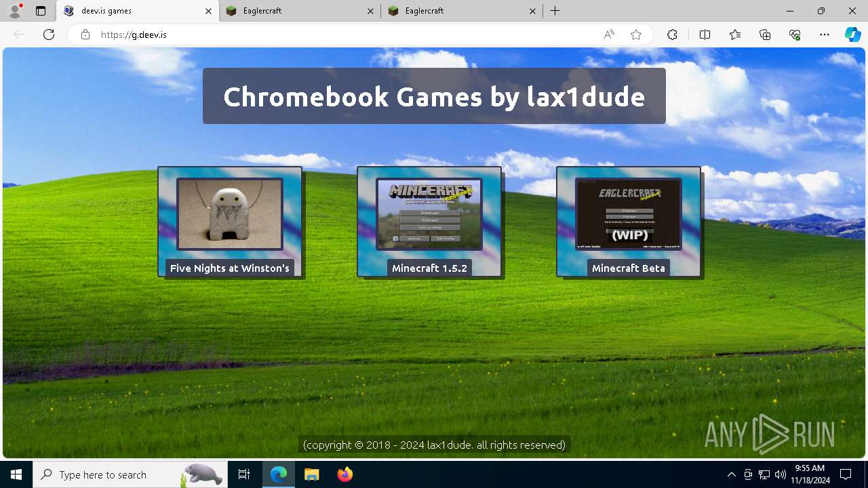Image resolution: width=868 pixels, height=488 pixels.
Task: Open Browser essentials heart icon
Action: point(795,35)
